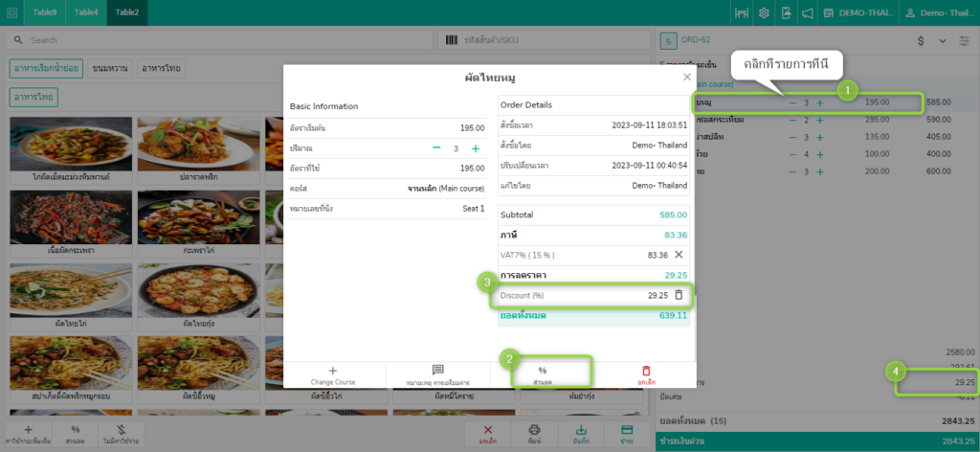Add ปลาราดพริก dish
This screenshot has height=452, width=980.
pos(199,150)
